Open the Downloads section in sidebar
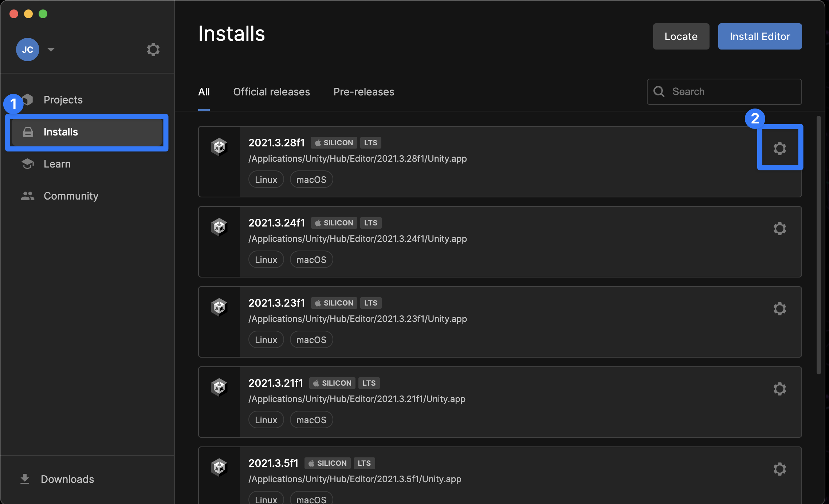The height and width of the screenshot is (504, 829). (66, 478)
